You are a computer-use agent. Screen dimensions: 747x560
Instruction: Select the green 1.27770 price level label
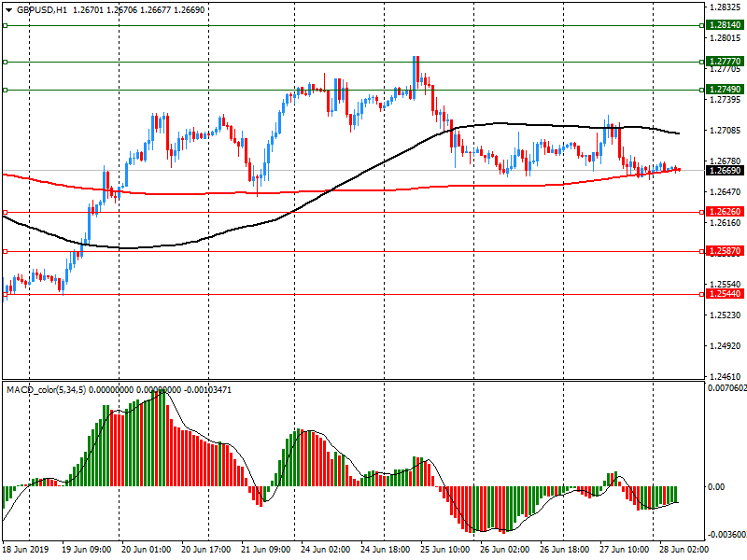click(725, 62)
